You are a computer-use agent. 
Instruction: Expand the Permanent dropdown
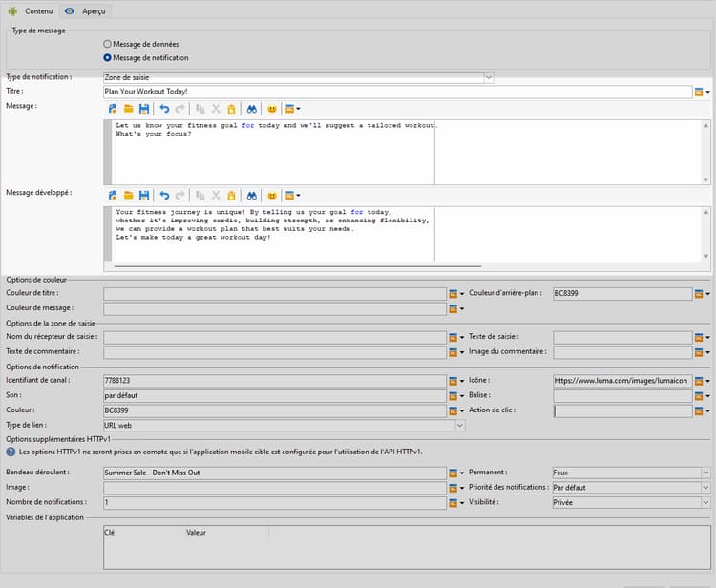pos(705,472)
